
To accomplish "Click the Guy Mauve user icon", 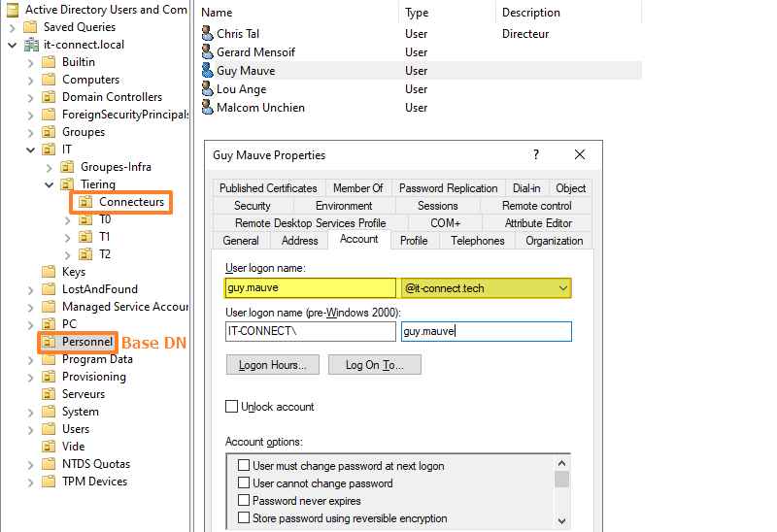I will point(208,70).
